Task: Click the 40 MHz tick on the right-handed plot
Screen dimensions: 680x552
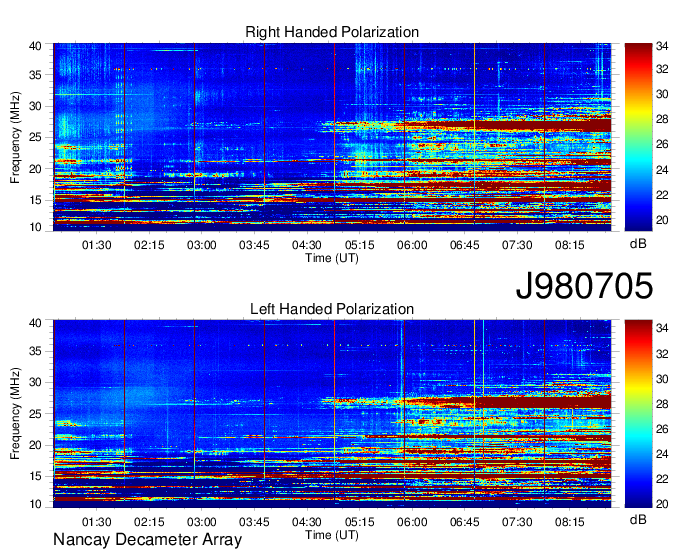Action: (x=35, y=46)
